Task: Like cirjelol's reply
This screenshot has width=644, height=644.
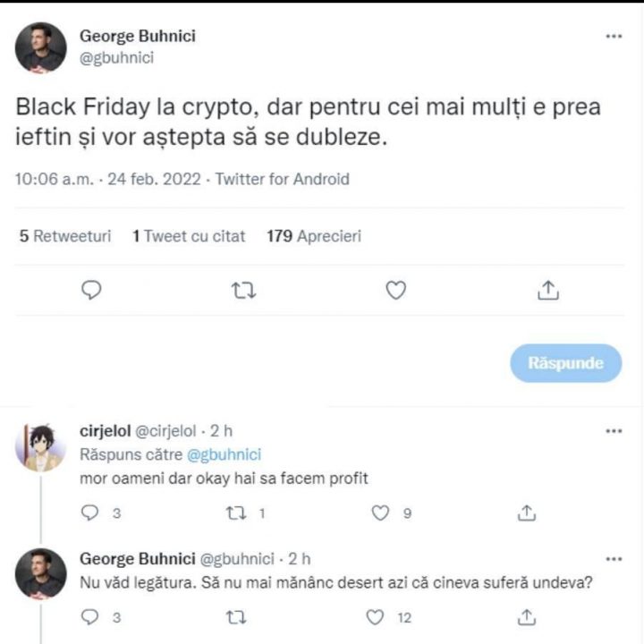Action: pos(381,513)
